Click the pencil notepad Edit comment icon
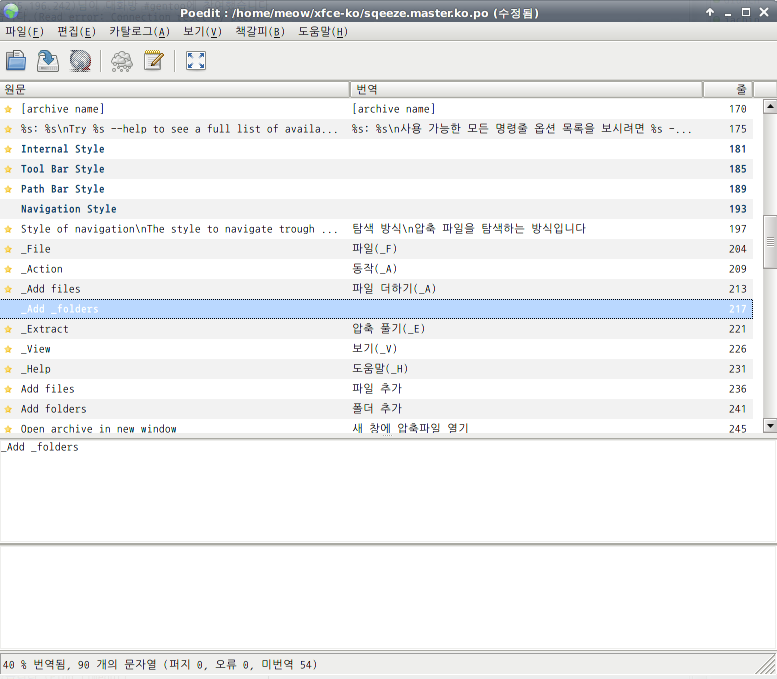The height and width of the screenshot is (679, 777). tap(153, 61)
